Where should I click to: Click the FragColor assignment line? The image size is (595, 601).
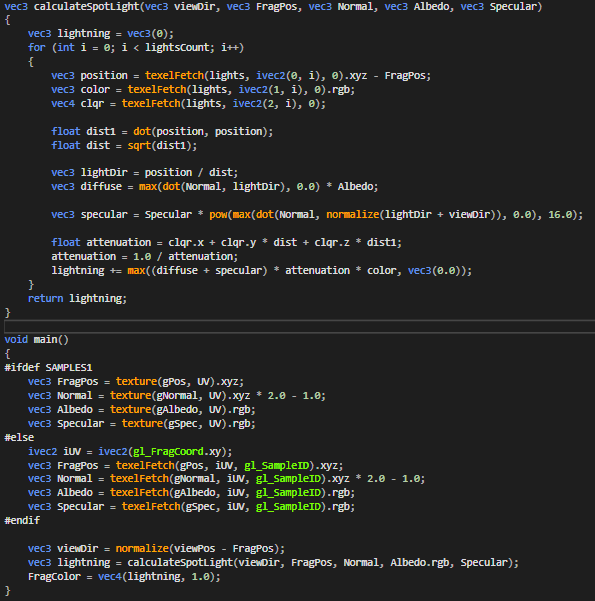124,577
